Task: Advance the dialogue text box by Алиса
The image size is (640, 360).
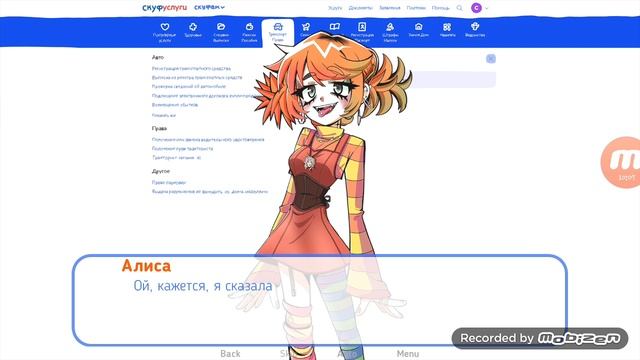Action: (320, 300)
